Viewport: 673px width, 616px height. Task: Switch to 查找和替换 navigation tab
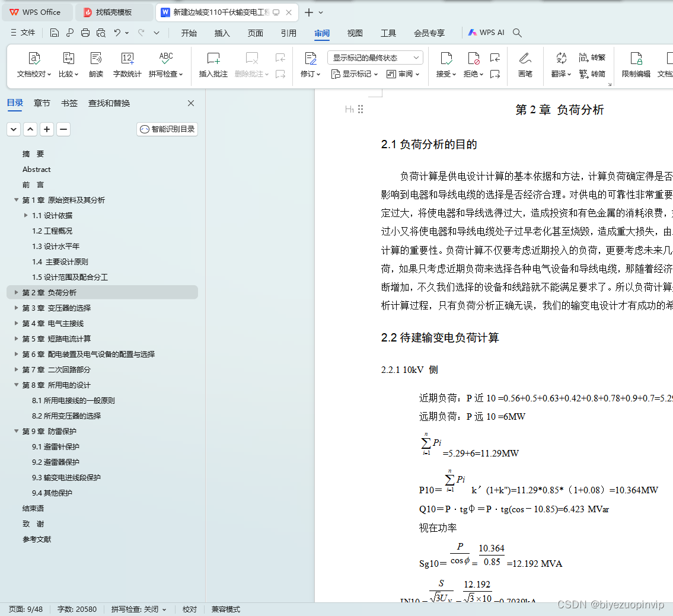[109, 103]
